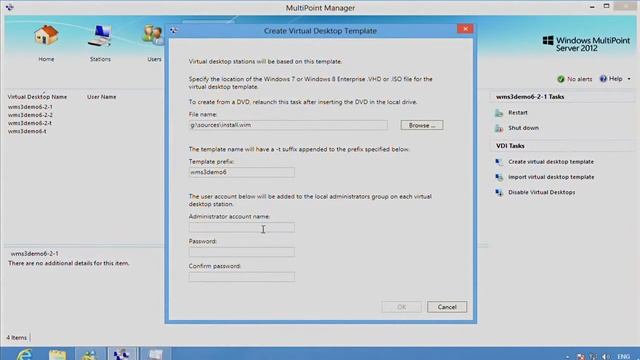The width and height of the screenshot is (640, 360).
Task: Expand the Help dropdown arrow
Action: pyautogui.click(x=629, y=79)
